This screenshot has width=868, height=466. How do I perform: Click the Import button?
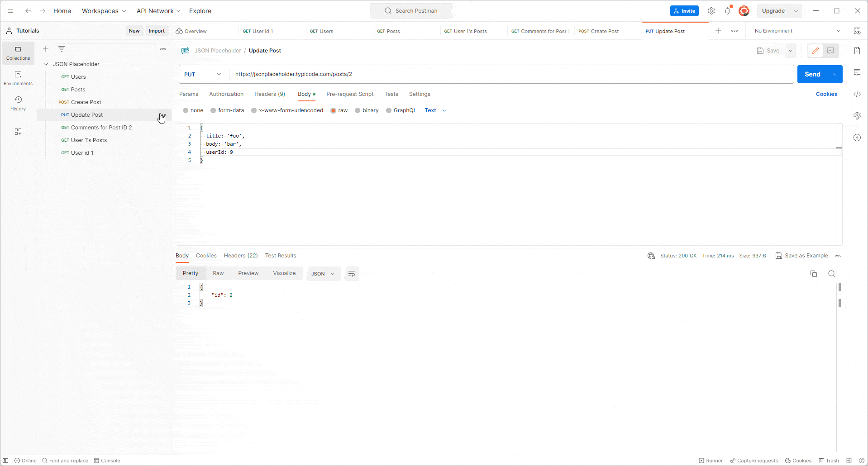coord(157,31)
